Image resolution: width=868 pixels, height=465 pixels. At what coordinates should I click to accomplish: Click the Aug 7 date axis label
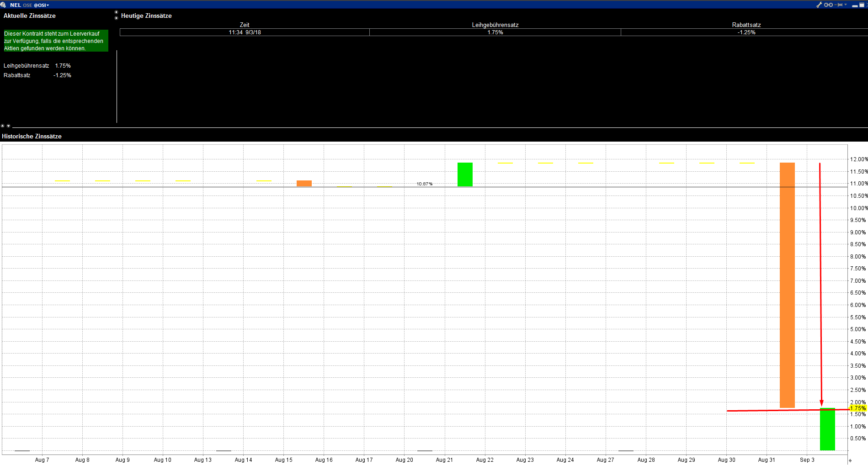tap(42, 460)
